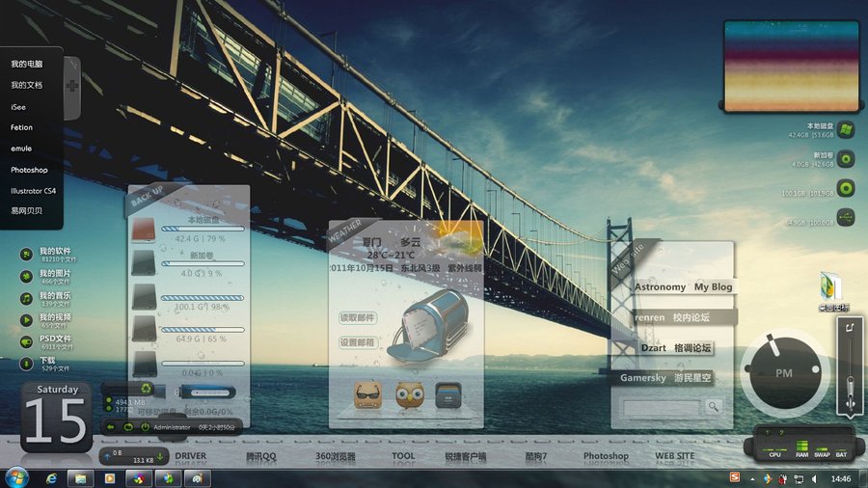
Task: Open the Astronomy web link
Action: 660,286
